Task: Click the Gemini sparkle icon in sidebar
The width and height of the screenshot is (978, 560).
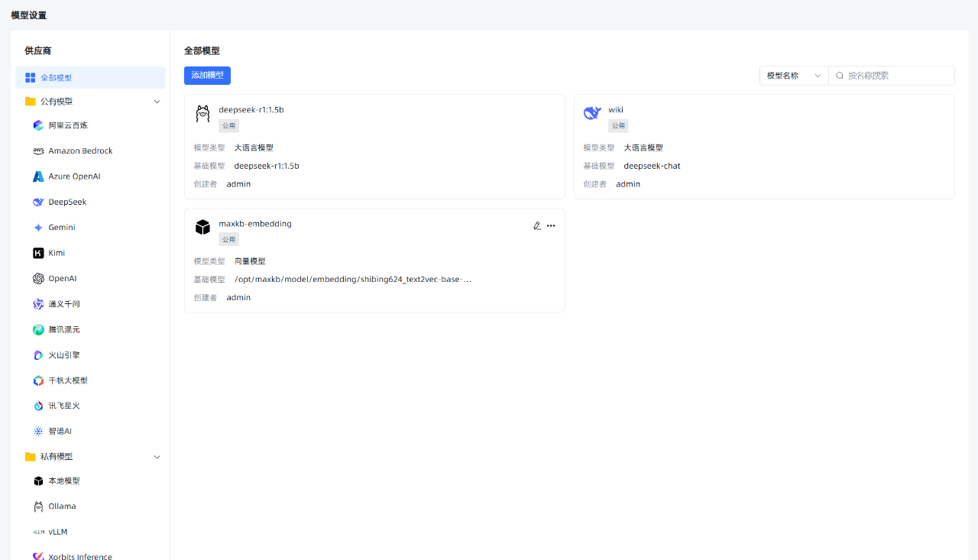Action: tap(38, 228)
